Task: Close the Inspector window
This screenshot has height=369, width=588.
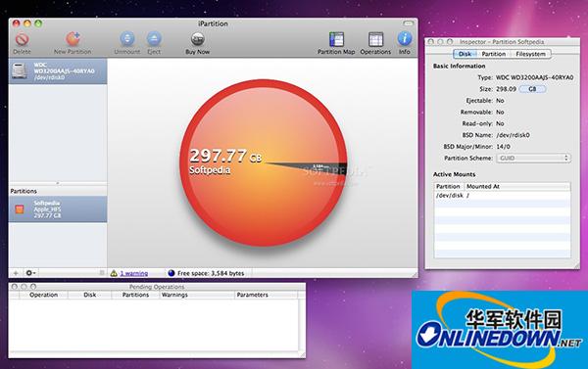Action: (x=431, y=42)
